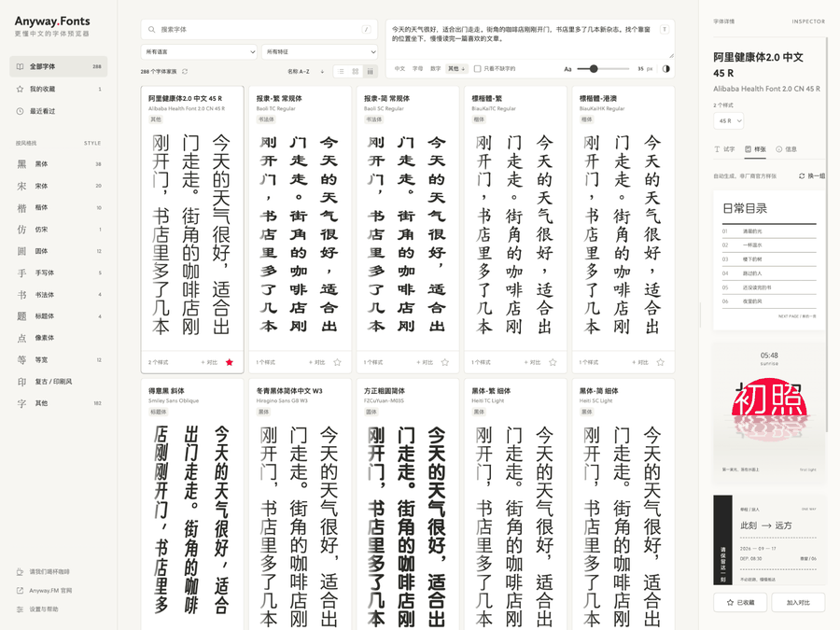This screenshot has width=840, height=630.
Task: Select the 得意黑 斜体 font card
Action: 192,504
